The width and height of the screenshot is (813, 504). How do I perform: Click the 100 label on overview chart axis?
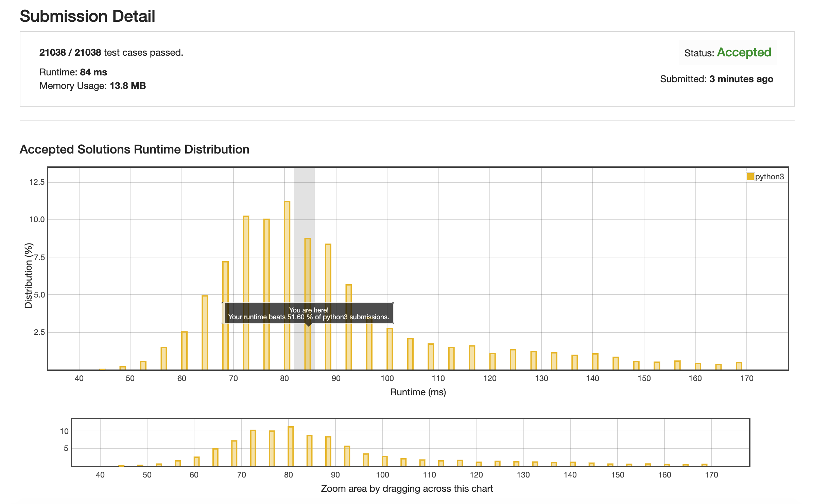382,475
